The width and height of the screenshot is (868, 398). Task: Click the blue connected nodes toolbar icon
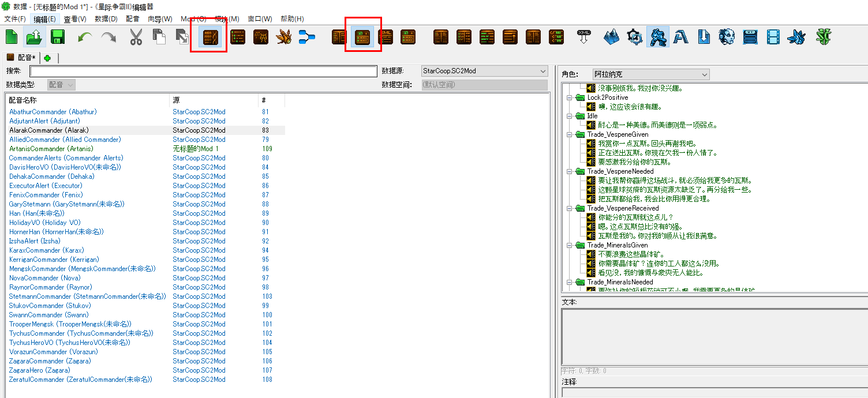tap(306, 37)
